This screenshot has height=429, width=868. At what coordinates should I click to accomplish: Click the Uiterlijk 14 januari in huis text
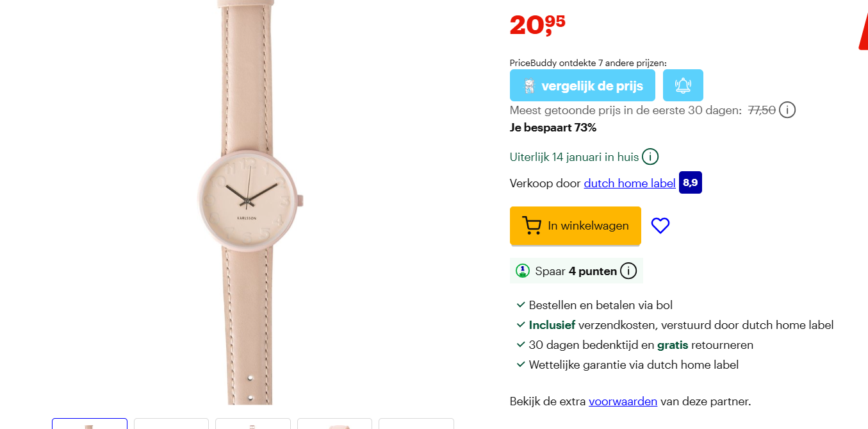[574, 157]
